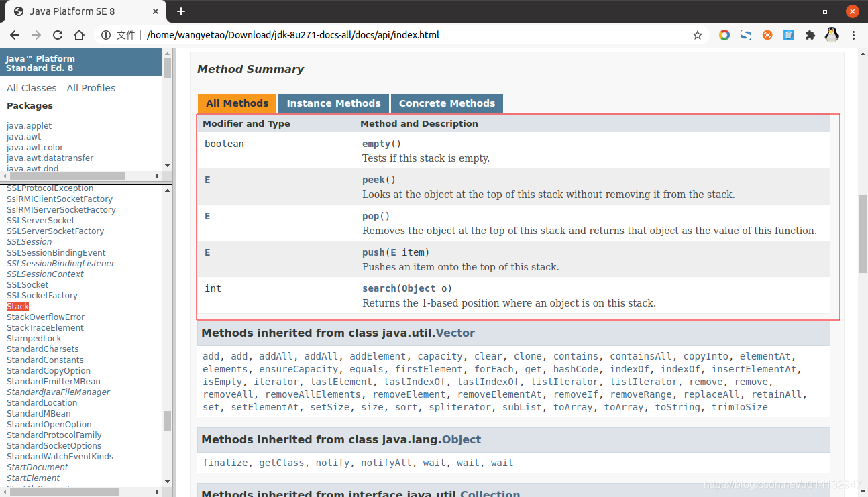
Task: Open StandardOpenOption in class list
Action: click(49, 424)
